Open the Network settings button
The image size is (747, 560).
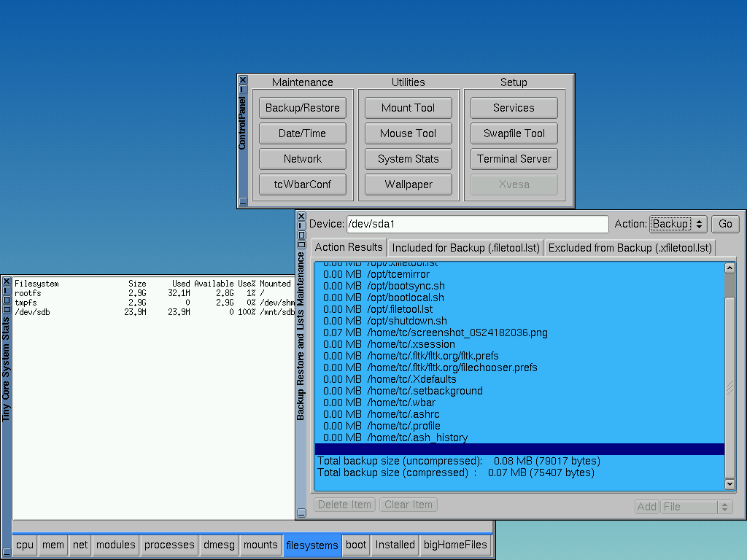(303, 159)
